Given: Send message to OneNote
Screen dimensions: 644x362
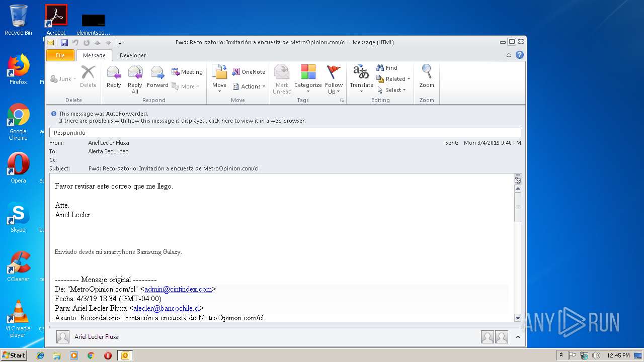Looking at the screenshot, I should 249,72.
